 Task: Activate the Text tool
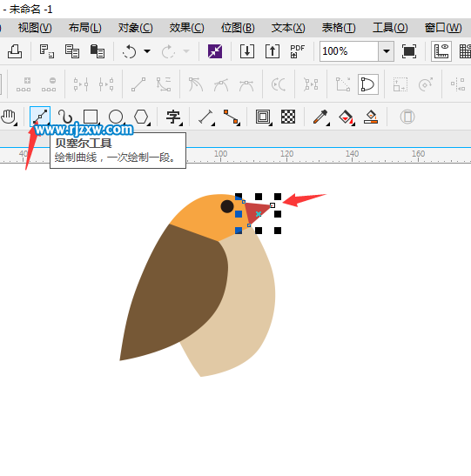pos(174,117)
